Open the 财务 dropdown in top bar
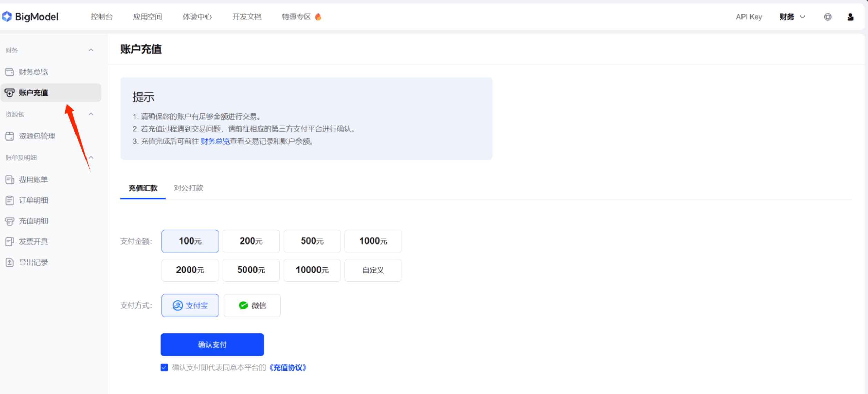 [x=792, y=17]
